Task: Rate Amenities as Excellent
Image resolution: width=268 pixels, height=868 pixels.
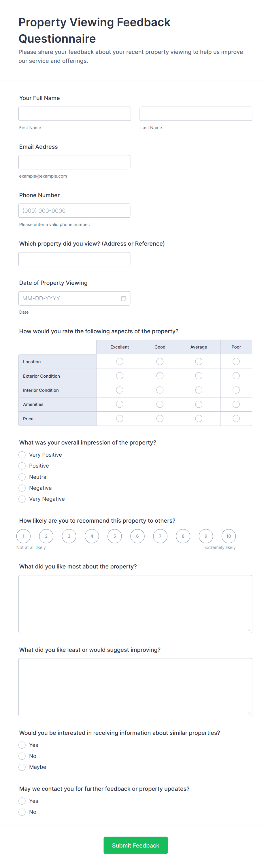Action: pos(120,404)
